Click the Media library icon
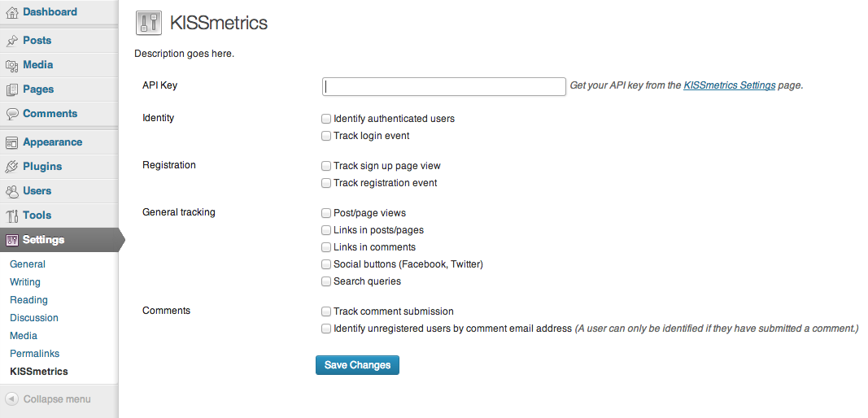 point(11,65)
